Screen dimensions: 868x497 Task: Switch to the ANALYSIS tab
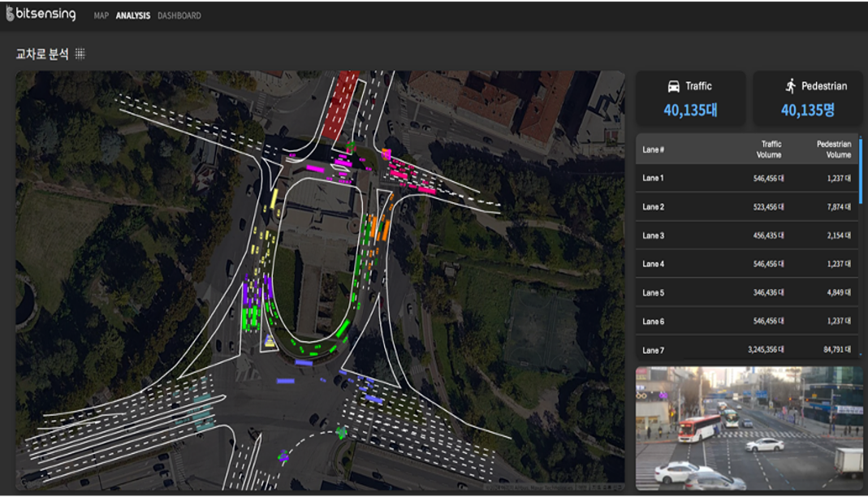coord(132,15)
